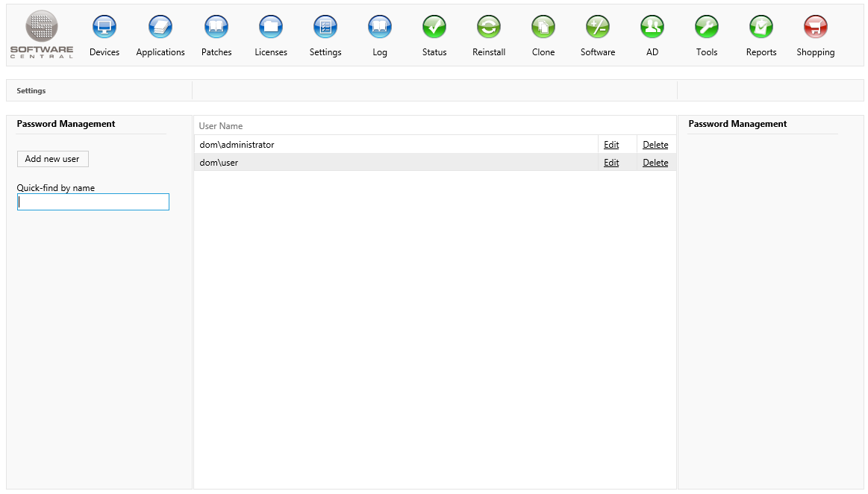Screen dimensions: 868x494
Task: Check the green Status icon
Action: [434, 28]
